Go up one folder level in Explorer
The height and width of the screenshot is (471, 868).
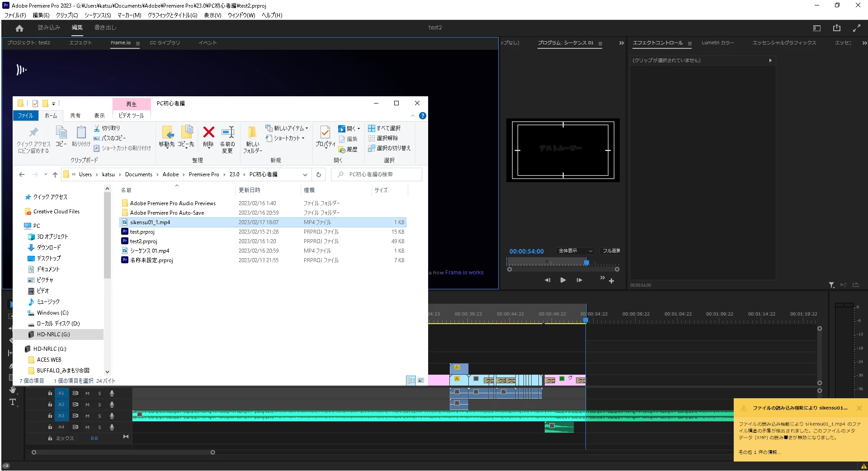[55, 174]
